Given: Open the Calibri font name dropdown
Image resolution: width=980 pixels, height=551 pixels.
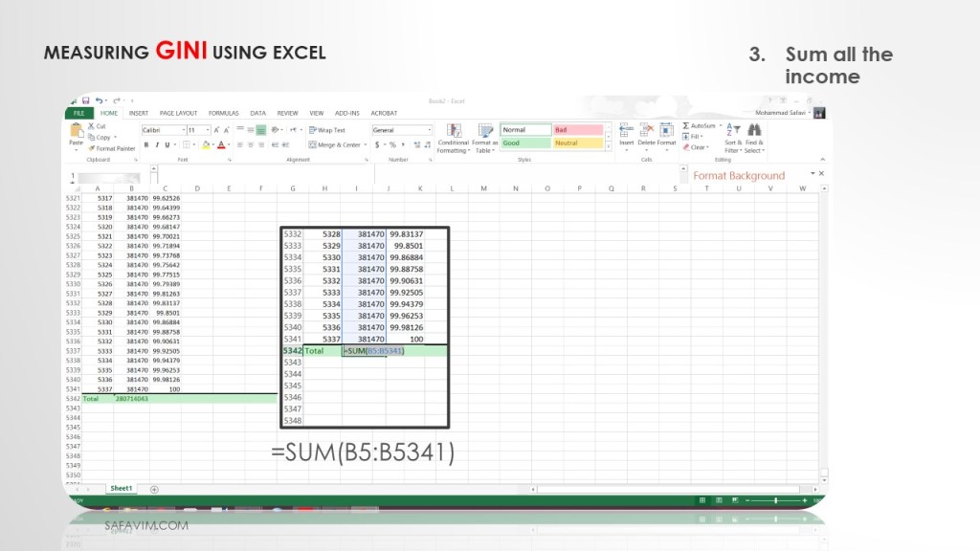Looking at the screenshot, I should tap(163, 130).
